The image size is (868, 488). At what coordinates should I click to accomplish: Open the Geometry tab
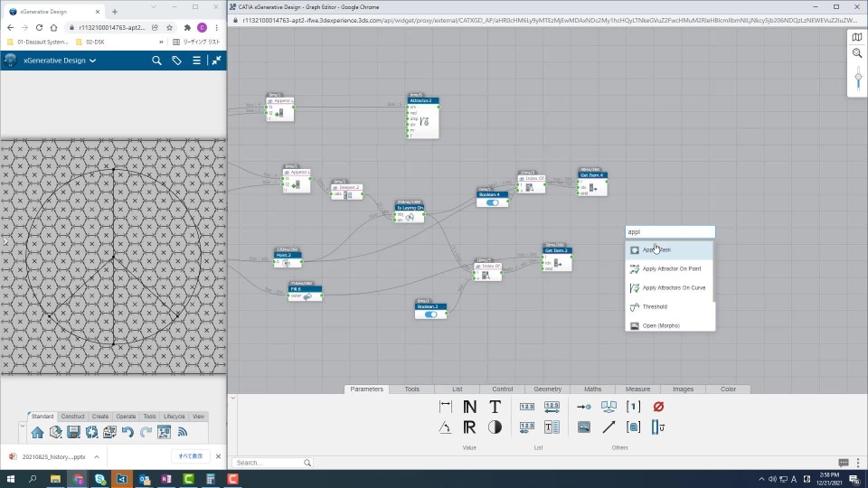(548, 389)
